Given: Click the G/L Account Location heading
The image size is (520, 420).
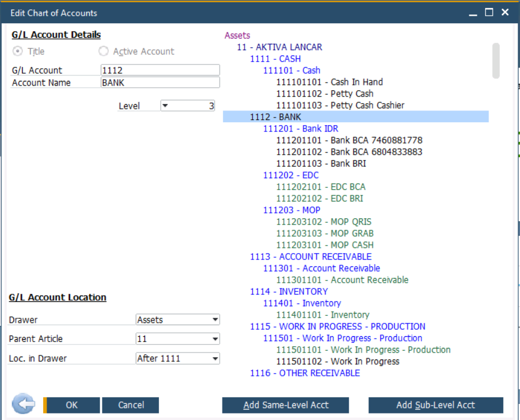Looking at the screenshot, I should tap(58, 297).
